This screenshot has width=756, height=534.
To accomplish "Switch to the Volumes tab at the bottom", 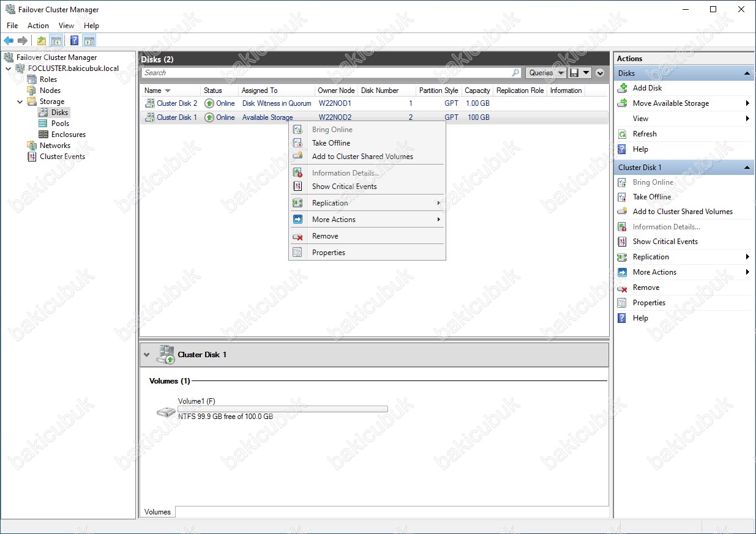I will click(x=157, y=512).
